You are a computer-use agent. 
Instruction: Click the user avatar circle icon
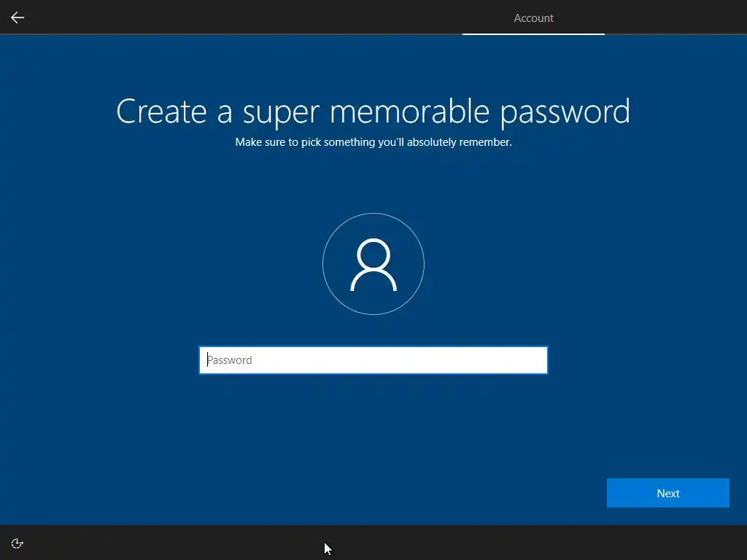point(373,264)
